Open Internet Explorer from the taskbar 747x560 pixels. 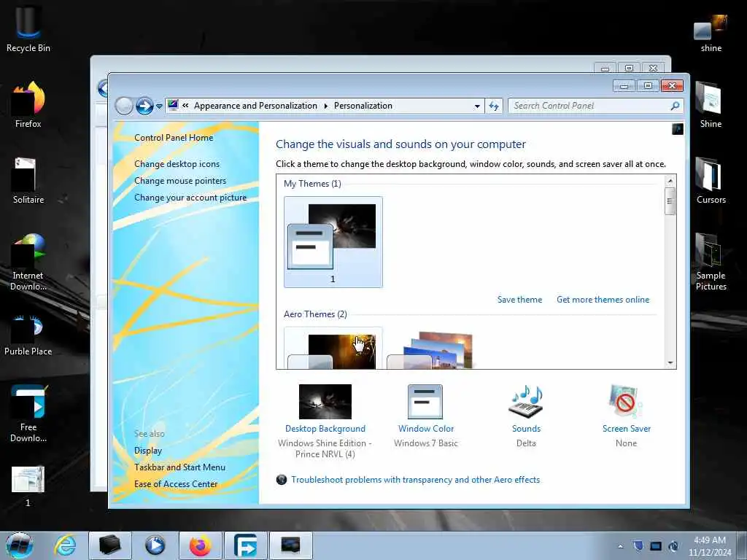coord(65,545)
